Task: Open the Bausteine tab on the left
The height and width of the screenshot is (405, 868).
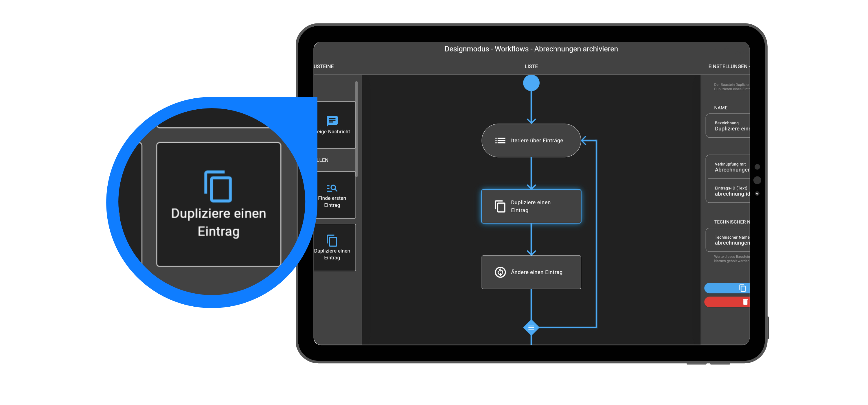Action: point(324,66)
